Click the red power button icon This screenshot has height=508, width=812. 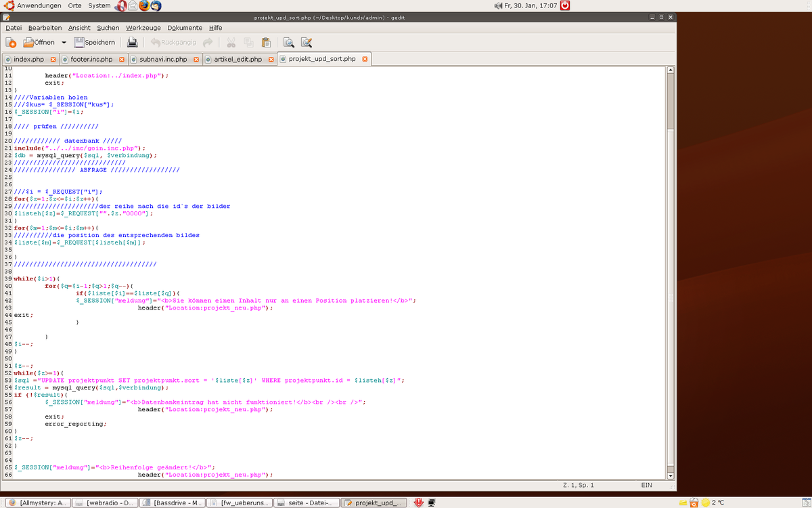pyautogui.click(x=565, y=5)
